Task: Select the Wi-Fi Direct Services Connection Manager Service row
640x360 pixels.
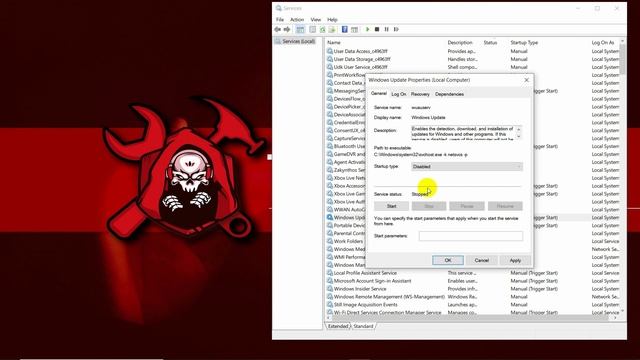Action: [x=473, y=312]
